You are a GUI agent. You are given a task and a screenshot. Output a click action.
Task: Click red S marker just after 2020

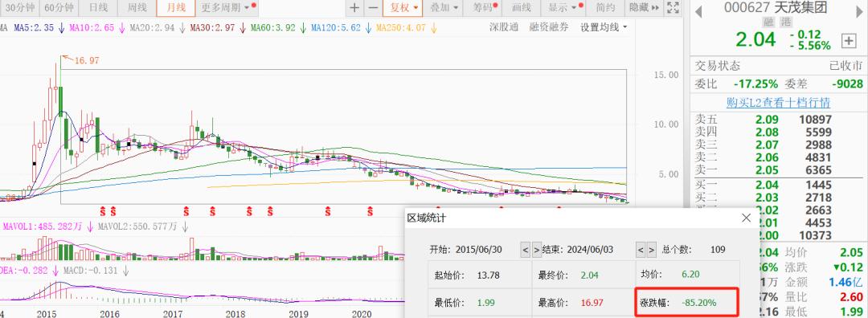click(370, 210)
